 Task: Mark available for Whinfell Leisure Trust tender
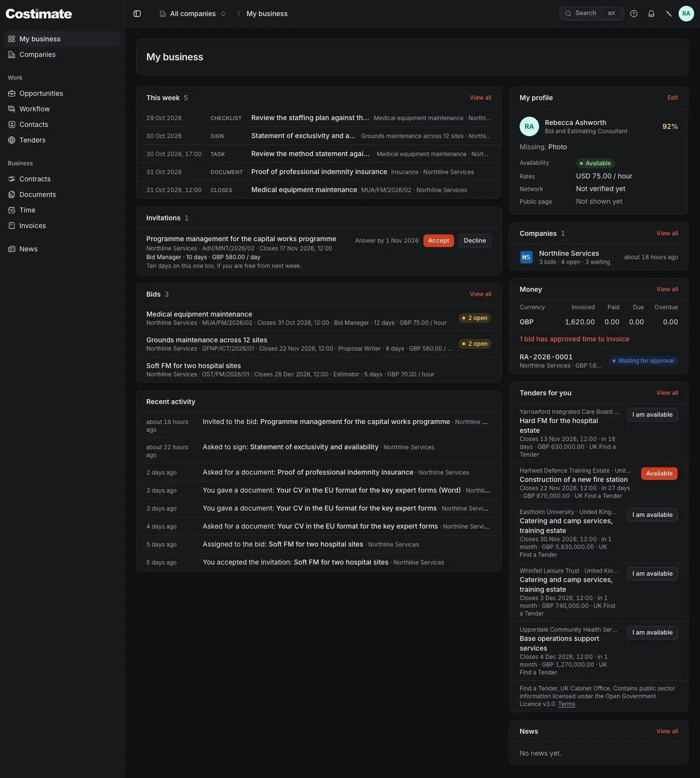coord(652,574)
